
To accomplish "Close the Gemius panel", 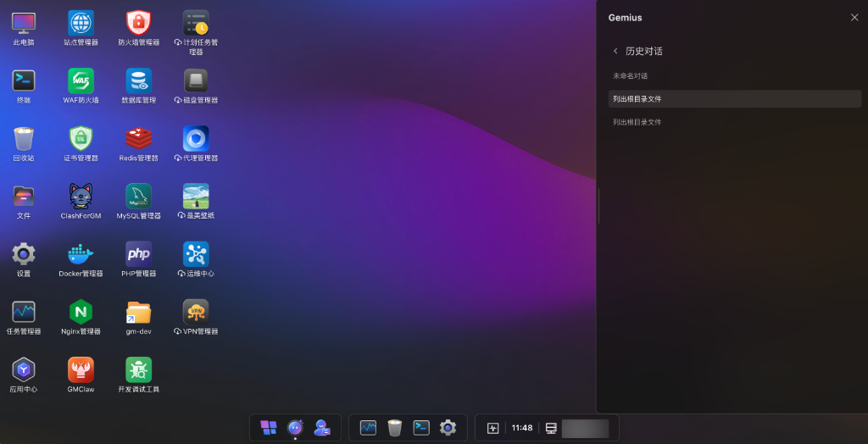I will 854,17.
